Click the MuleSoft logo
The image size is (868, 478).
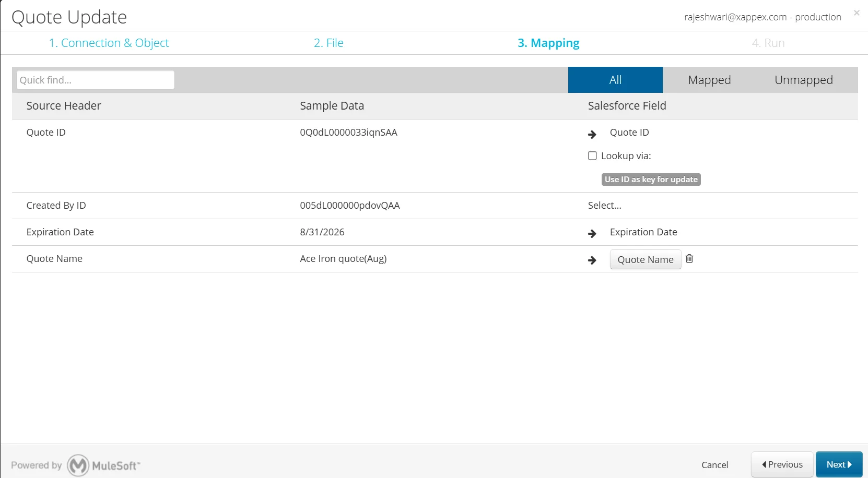104,465
